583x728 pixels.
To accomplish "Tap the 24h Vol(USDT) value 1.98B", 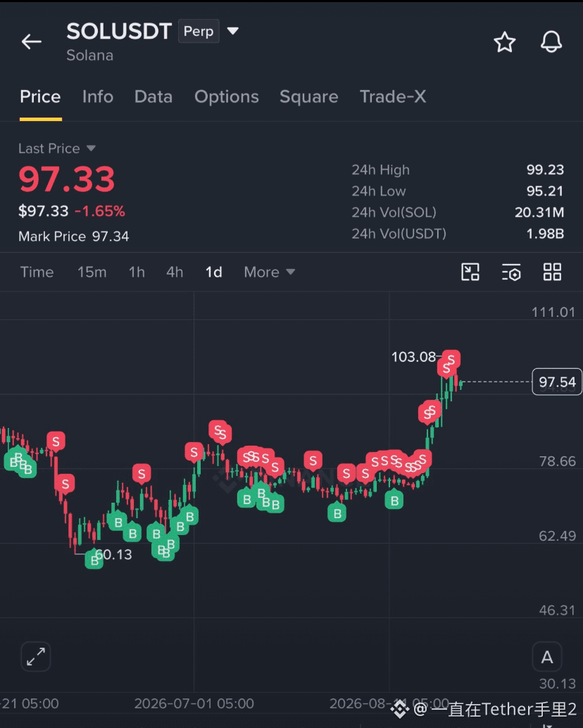I will pyautogui.click(x=545, y=234).
